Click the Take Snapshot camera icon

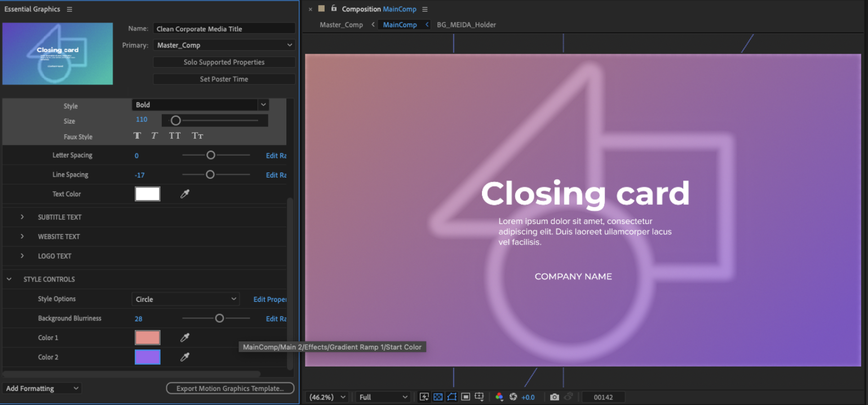point(555,397)
